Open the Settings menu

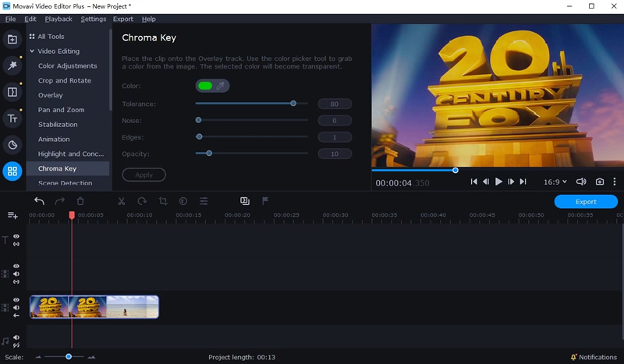(94, 19)
